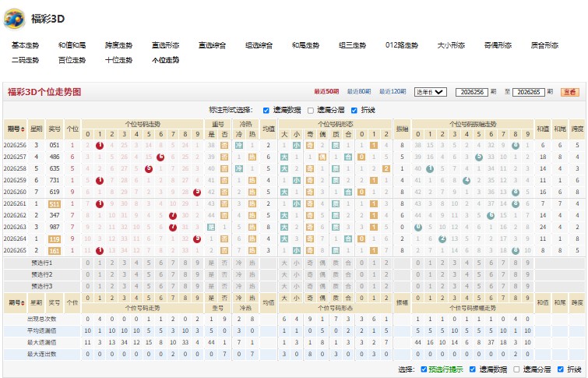Screen dimensions: 588x378
Task: Select 大 in 预选行1
Action: click(x=284, y=263)
